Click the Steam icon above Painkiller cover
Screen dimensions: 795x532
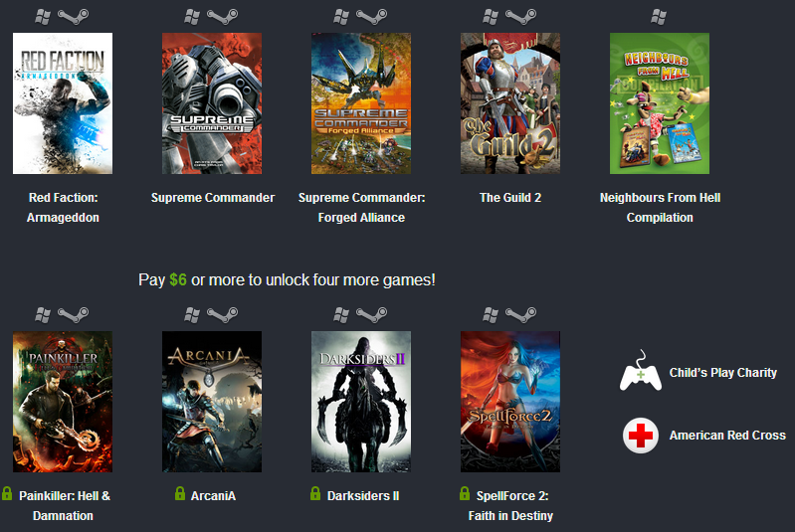click(73, 314)
